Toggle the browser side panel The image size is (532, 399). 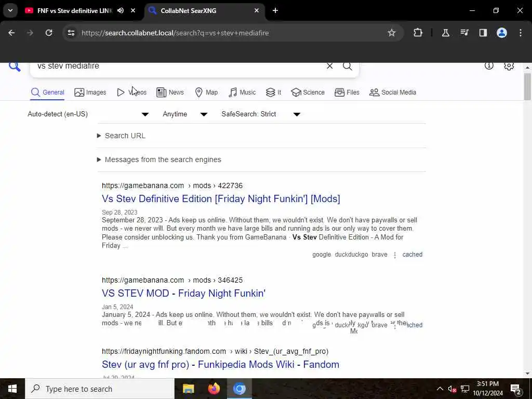coord(483,33)
